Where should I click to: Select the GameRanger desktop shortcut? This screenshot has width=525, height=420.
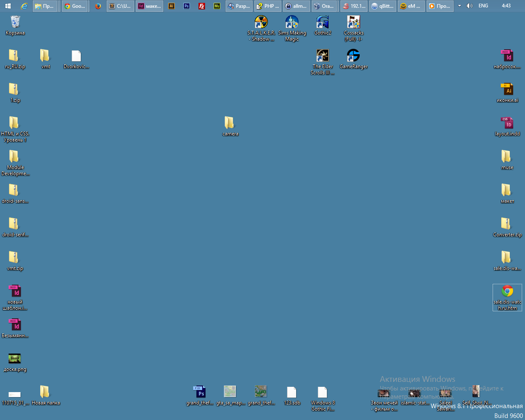pyautogui.click(x=353, y=56)
